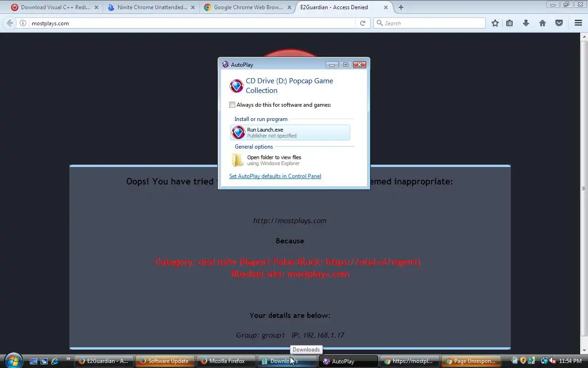Click the blocked URL http://mostplays.com text

[x=290, y=221]
